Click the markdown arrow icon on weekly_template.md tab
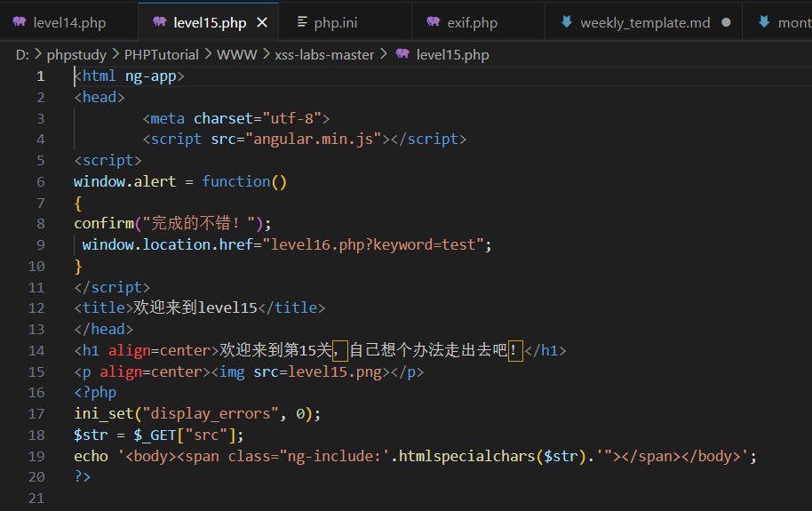The width and height of the screenshot is (812, 511). (x=567, y=21)
